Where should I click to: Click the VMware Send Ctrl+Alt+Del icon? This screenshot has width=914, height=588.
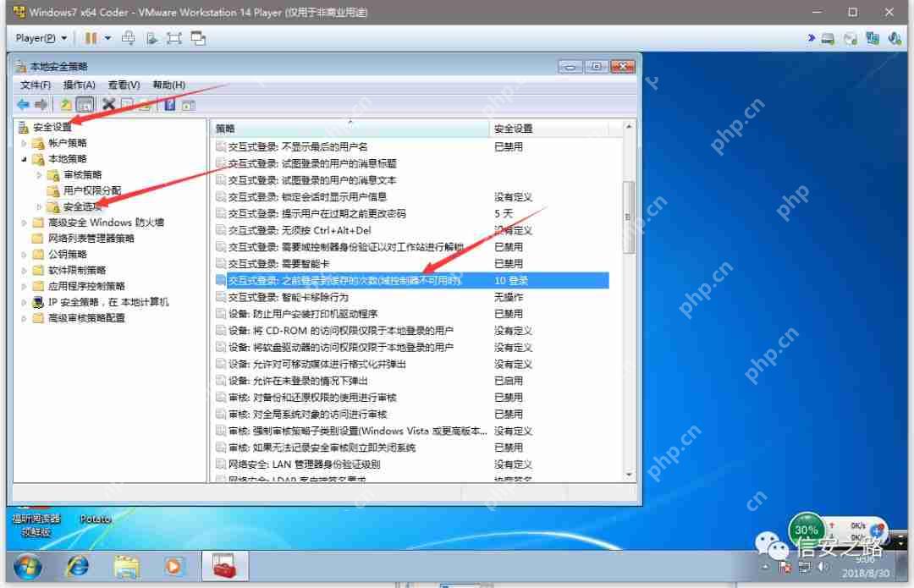[129, 38]
